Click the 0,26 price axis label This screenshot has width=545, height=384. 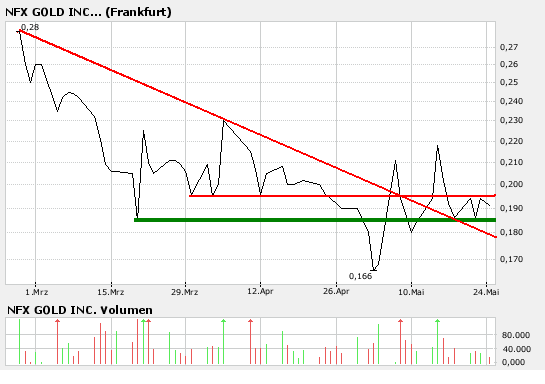point(509,64)
